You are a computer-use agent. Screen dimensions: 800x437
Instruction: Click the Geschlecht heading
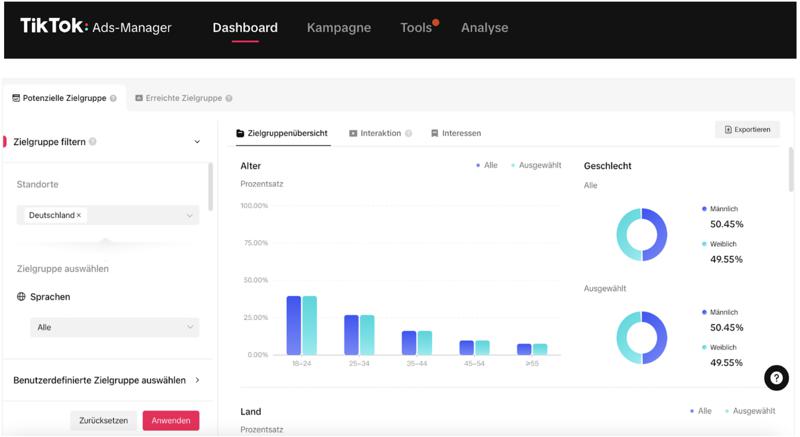point(608,166)
